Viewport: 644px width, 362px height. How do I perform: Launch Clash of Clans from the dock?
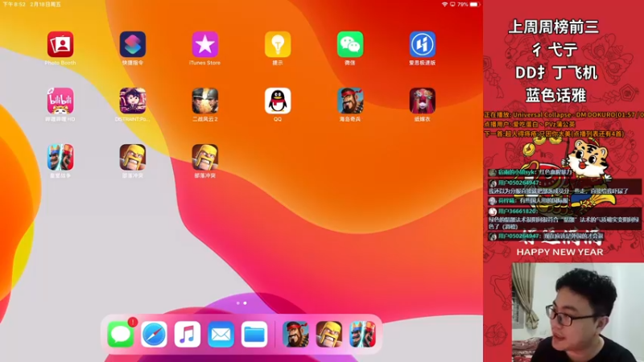coord(329,334)
